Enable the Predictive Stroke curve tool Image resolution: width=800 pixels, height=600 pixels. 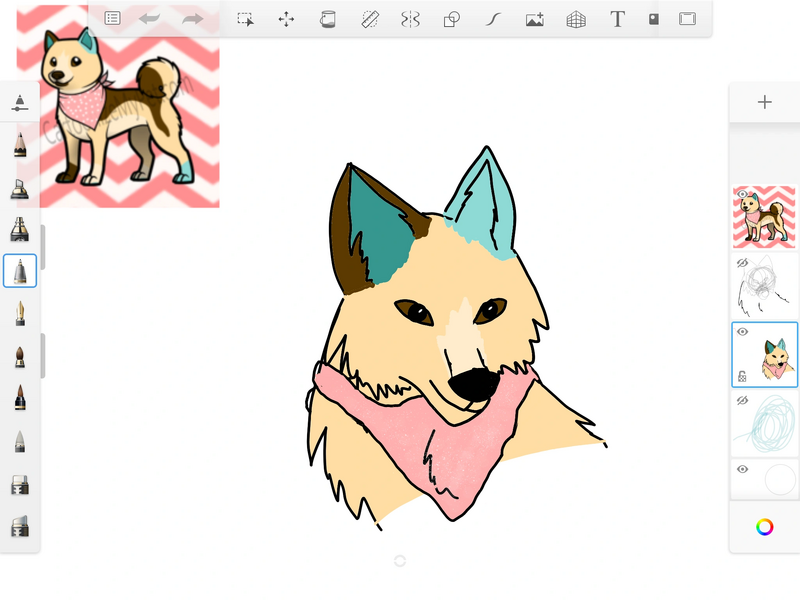tap(493, 19)
